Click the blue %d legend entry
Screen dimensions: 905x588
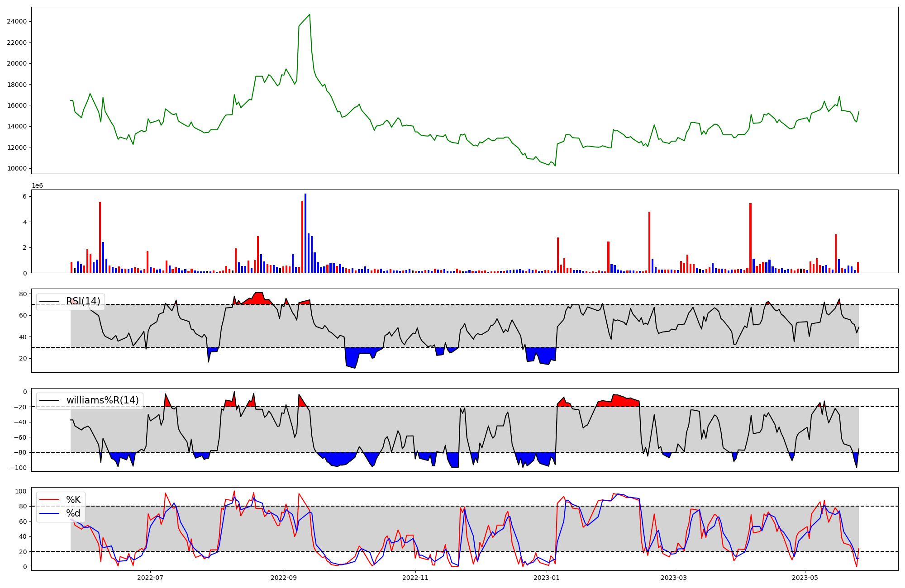(73, 513)
